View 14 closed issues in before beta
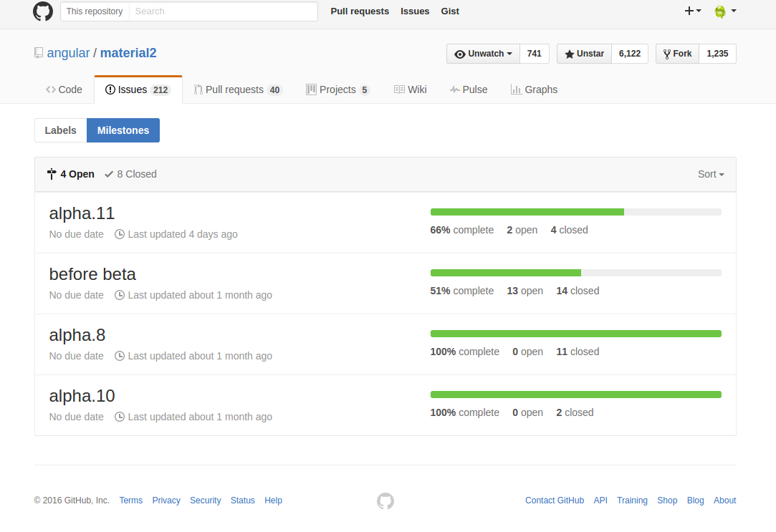This screenshot has height=532, width=776. (578, 291)
